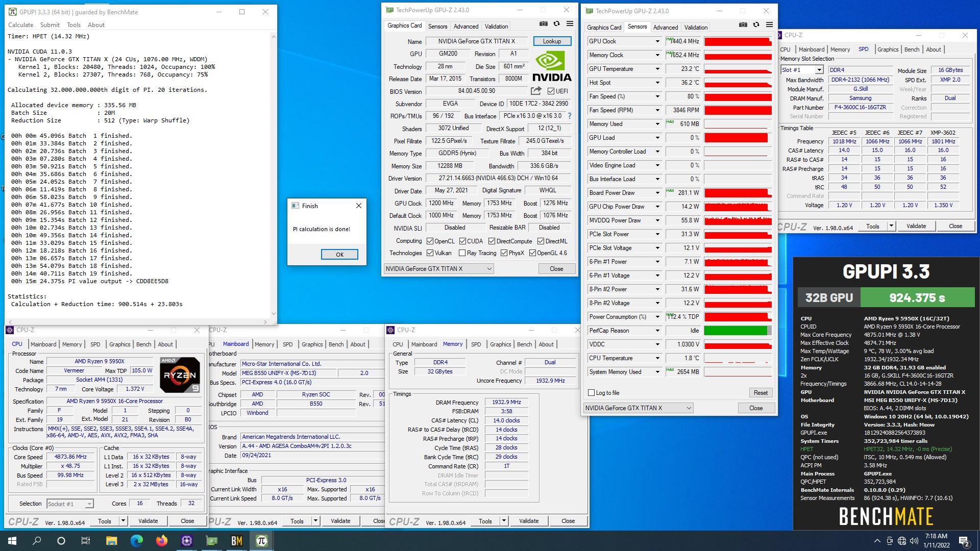This screenshot has width=980, height=551.
Task: Open taskbar search magnifier
Action: click(x=37, y=541)
